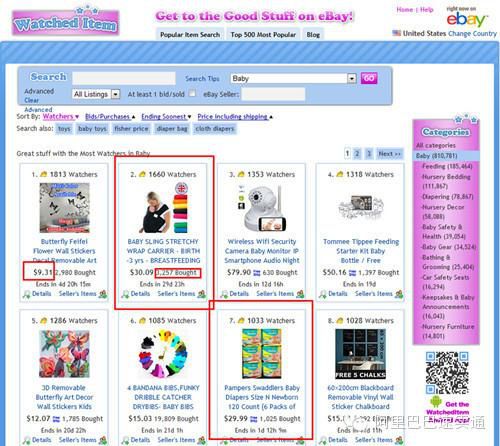Click Baby Sling product thumbnail

[163, 207]
